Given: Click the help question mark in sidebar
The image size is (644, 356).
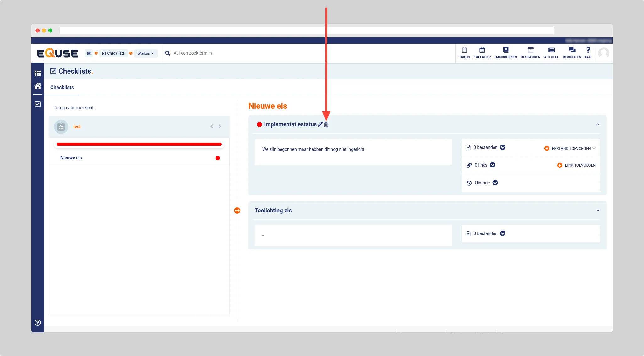Looking at the screenshot, I should point(38,322).
